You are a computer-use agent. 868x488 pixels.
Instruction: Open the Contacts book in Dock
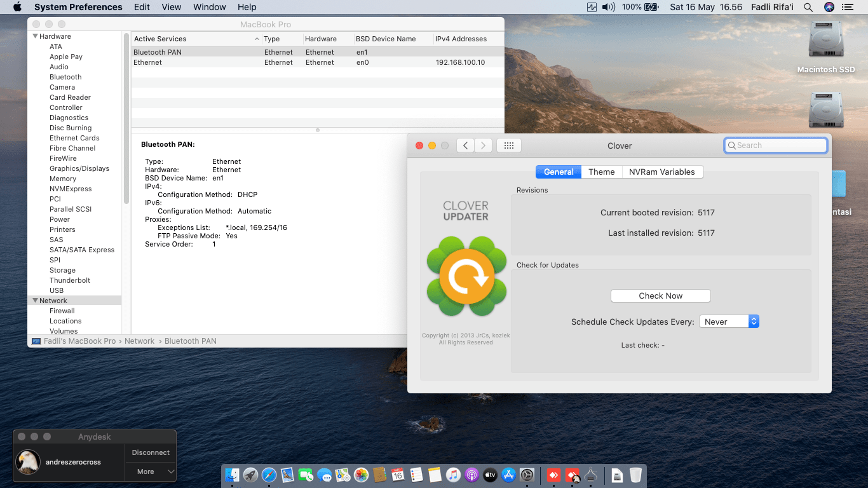point(380,475)
